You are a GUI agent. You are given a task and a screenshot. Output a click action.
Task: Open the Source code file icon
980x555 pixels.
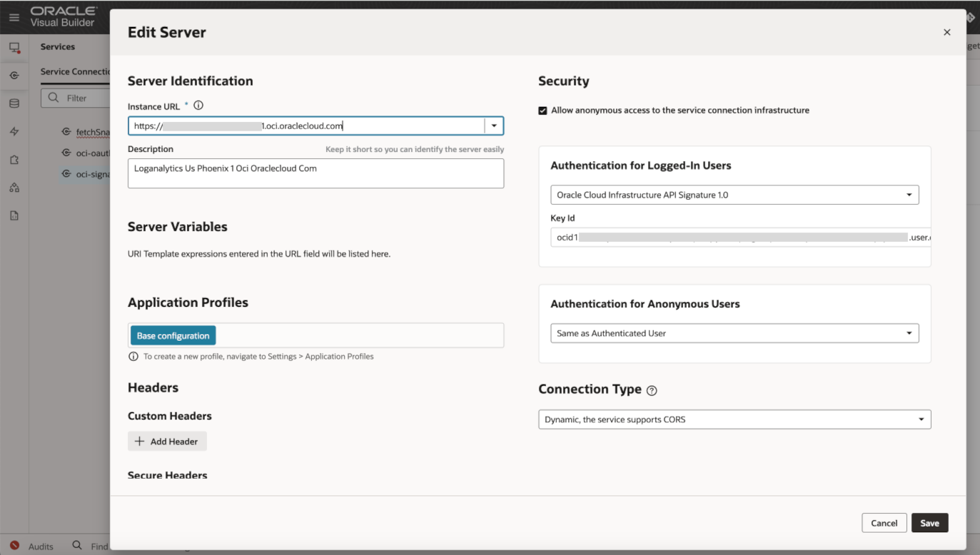click(14, 215)
